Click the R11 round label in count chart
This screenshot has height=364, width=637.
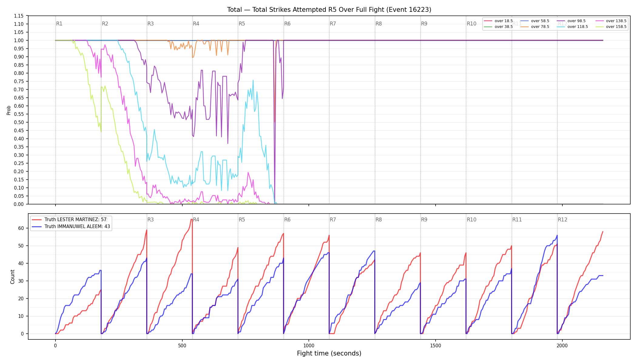point(517,220)
